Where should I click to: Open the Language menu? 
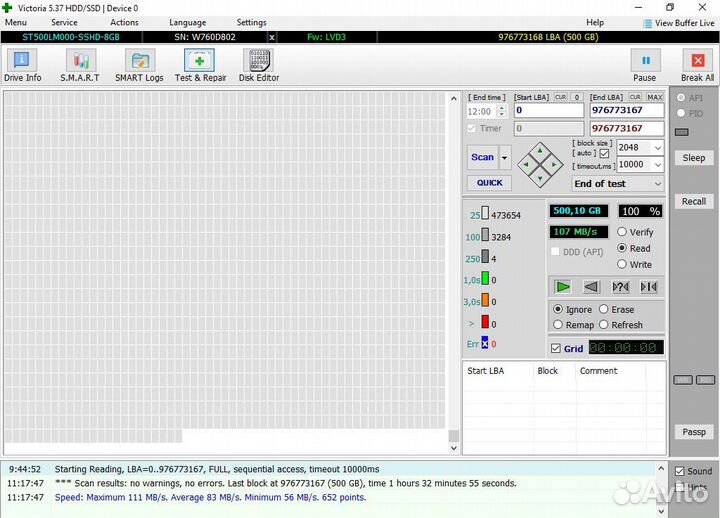[x=187, y=22]
